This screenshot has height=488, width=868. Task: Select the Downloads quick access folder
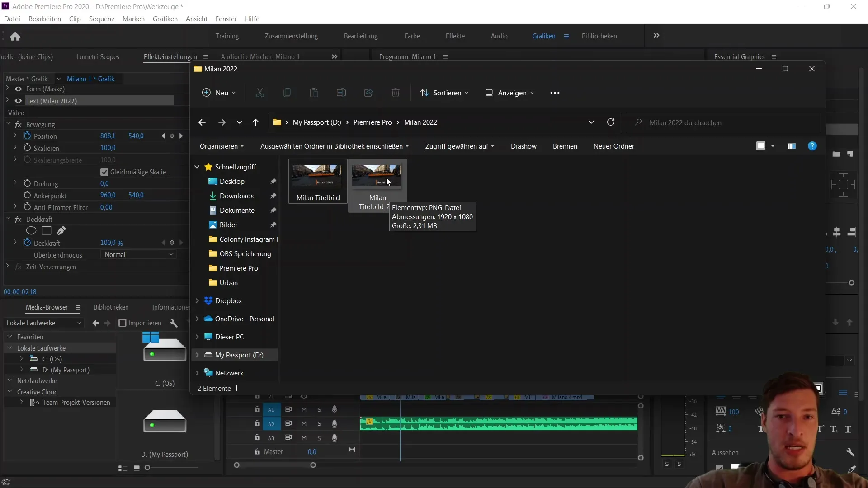click(237, 196)
